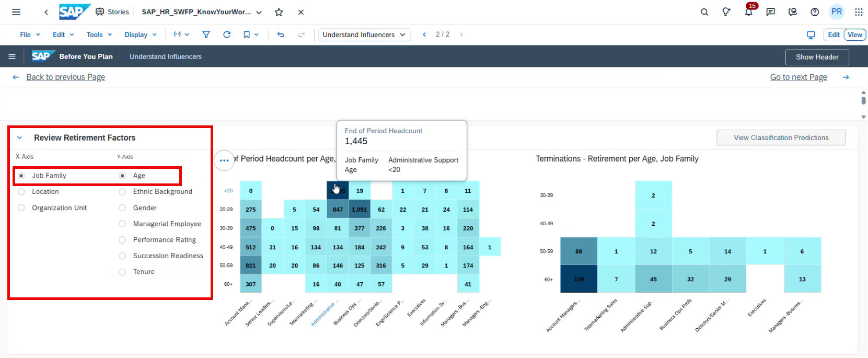868x358 pixels.
Task: Select Gender as Y-Axis option
Action: point(122,208)
